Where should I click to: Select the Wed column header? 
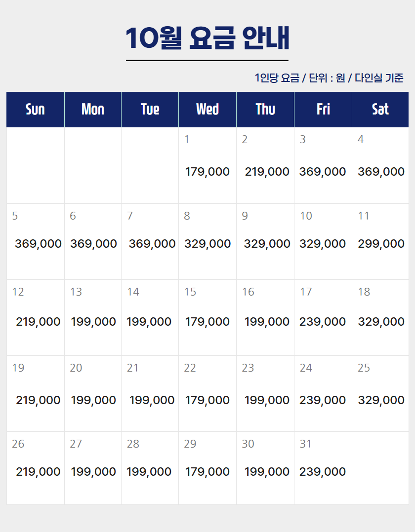point(207,109)
